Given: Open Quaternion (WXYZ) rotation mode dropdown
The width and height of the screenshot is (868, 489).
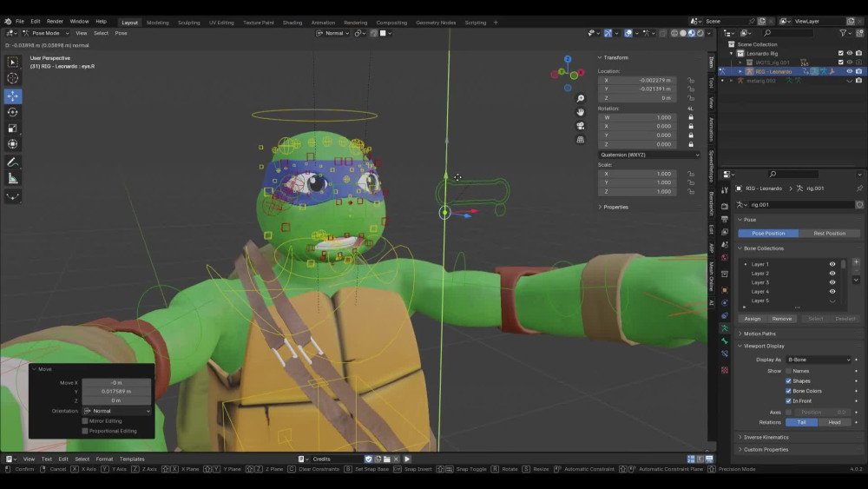Looking at the screenshot, I should point(648,155).
